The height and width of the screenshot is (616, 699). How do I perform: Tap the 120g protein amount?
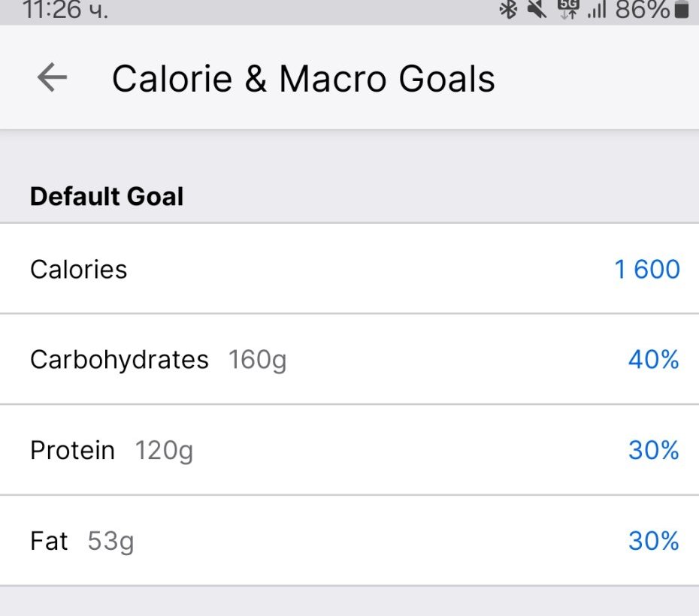click(164, 451)
